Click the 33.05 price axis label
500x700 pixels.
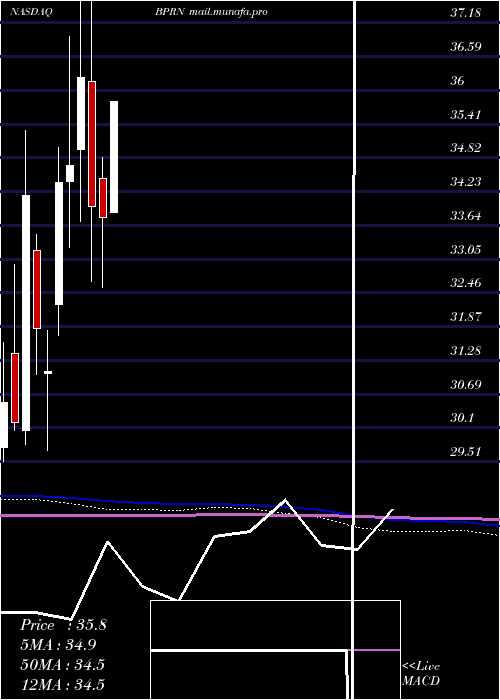pos(466,249)
